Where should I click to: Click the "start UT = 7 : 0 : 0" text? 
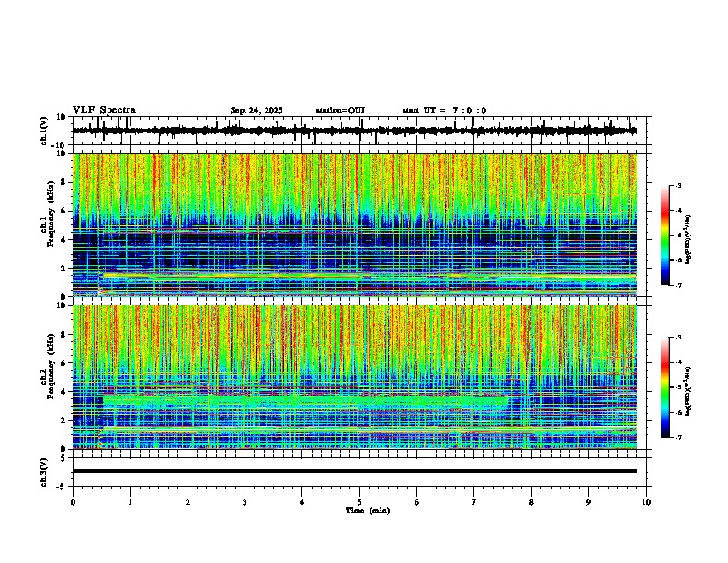coord(444,110)
